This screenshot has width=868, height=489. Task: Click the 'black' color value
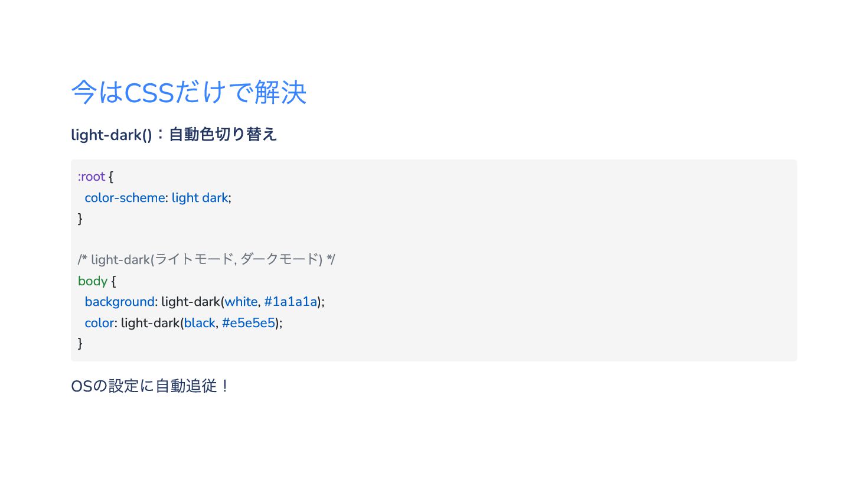pos(200,323)
